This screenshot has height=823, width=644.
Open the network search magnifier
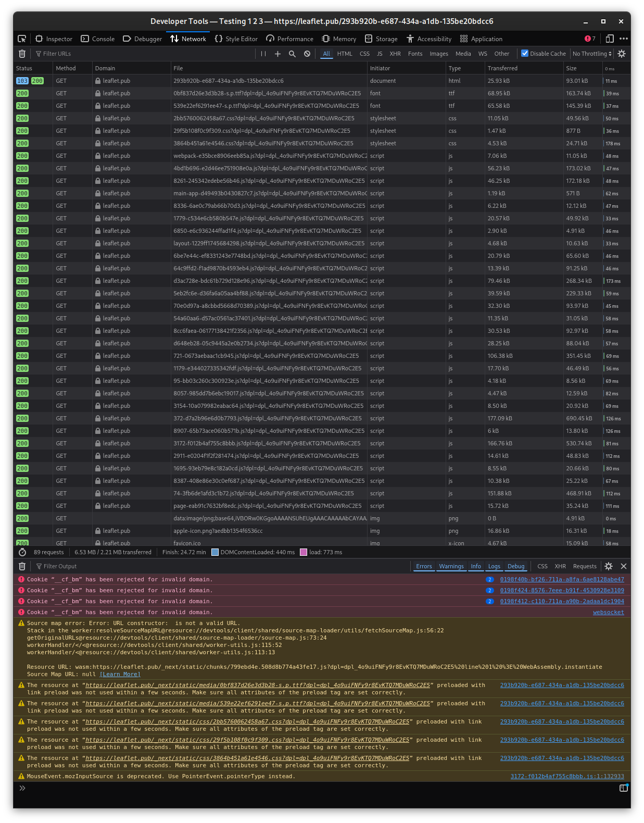[x=292, y=54]
